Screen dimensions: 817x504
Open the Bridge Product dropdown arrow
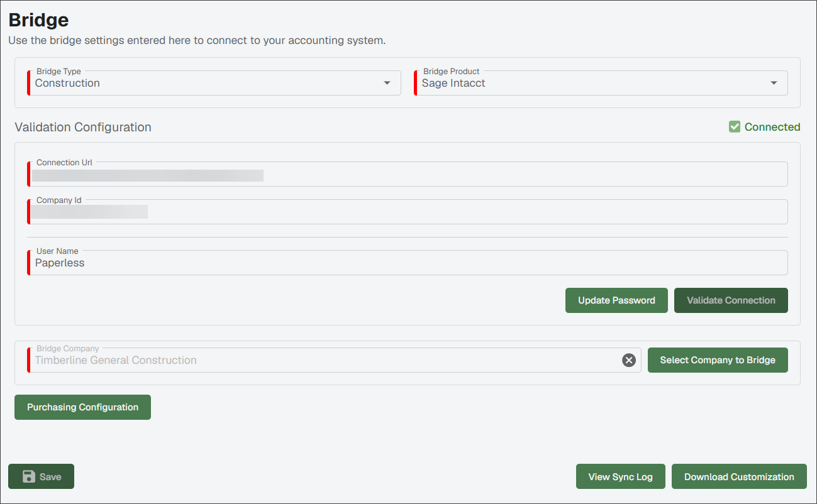[774, 83]
